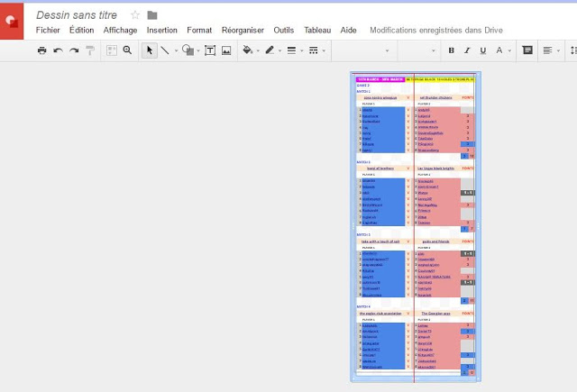Expand the fill color dropdown arrow

(x=258, y=50)
